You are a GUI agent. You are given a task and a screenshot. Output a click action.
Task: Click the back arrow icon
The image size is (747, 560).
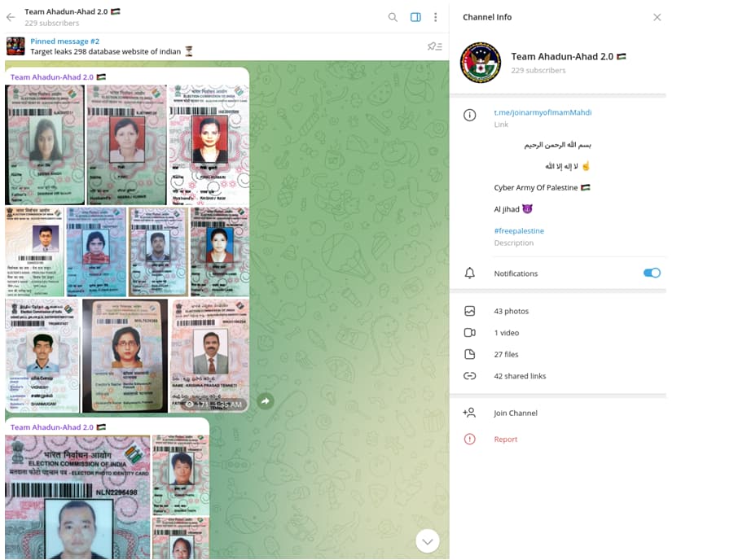tap(11, 17)
